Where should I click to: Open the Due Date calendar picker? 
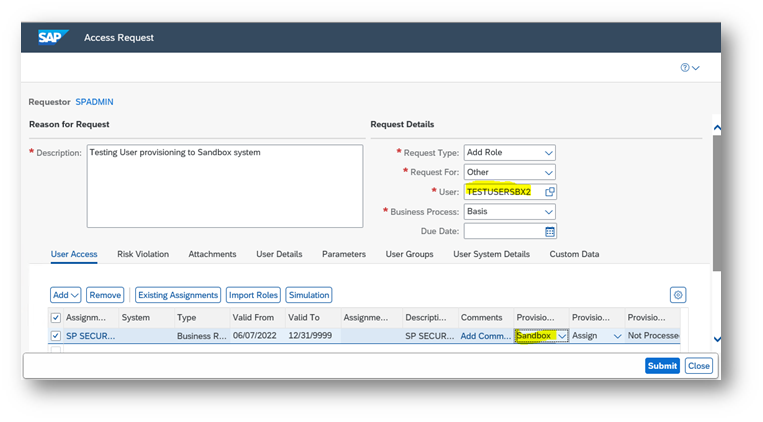click(x=549, y=231)
